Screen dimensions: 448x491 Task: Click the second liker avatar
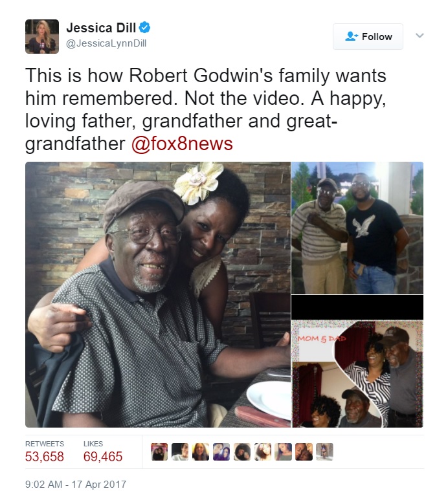click(180, 452)
